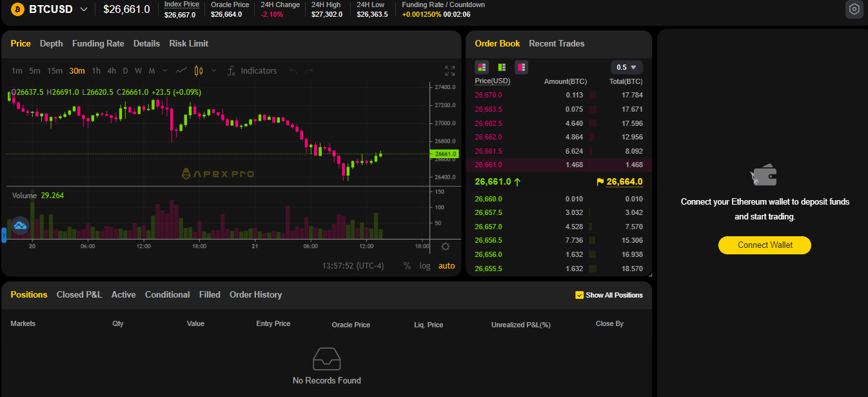Open the Active orders tab
Image resolution: width=868 pixels, height=397 pixels.
(123, 294)
